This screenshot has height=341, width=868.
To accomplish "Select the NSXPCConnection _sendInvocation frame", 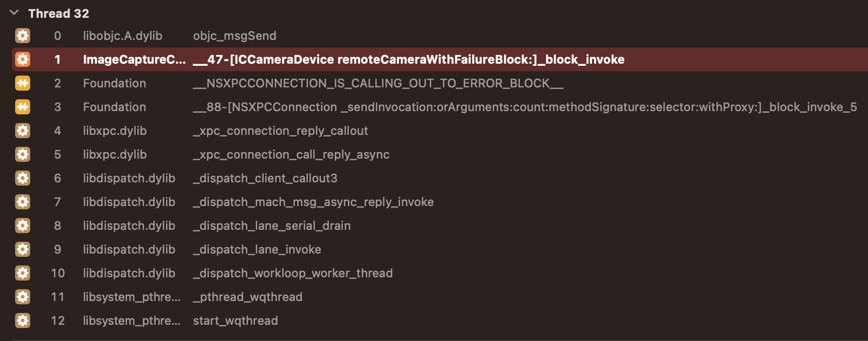I will pyautogui.click(x=525, y=107).
